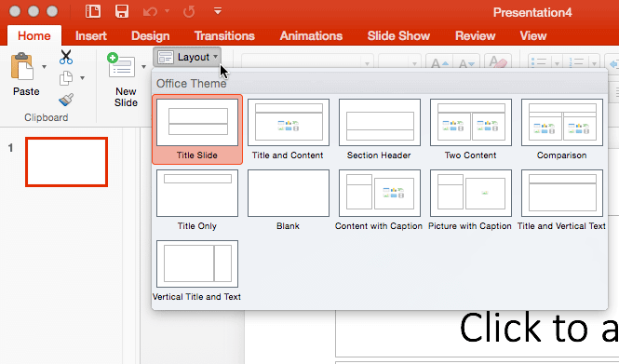Choose the Title and Vertical Text layout
Screen dimensions: 619x364
point(562,200)
